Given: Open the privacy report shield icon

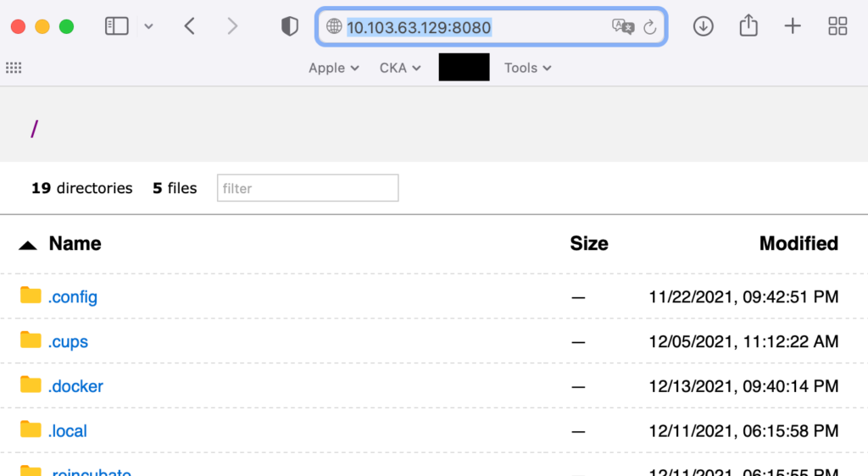Looking at the screenshot, I should pos(290,26).
